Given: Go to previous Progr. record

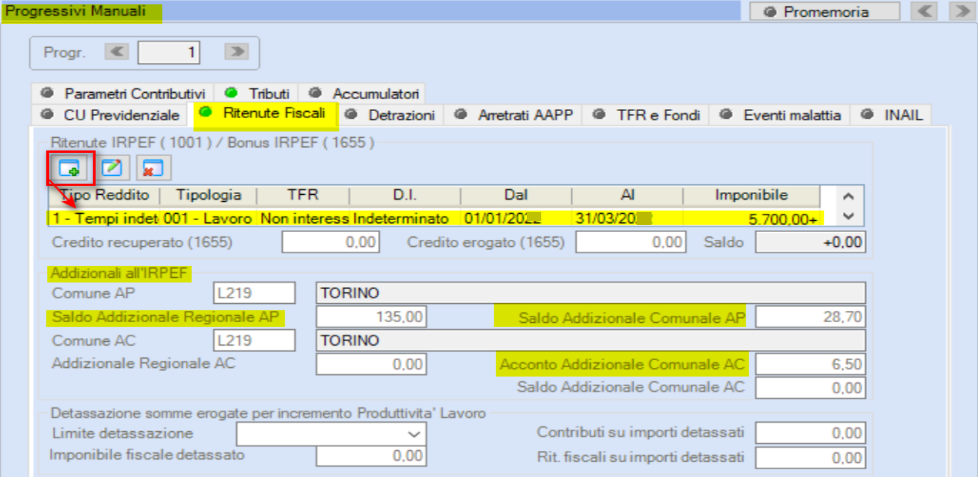Looking at the screenshot, I should click(117, 52).
